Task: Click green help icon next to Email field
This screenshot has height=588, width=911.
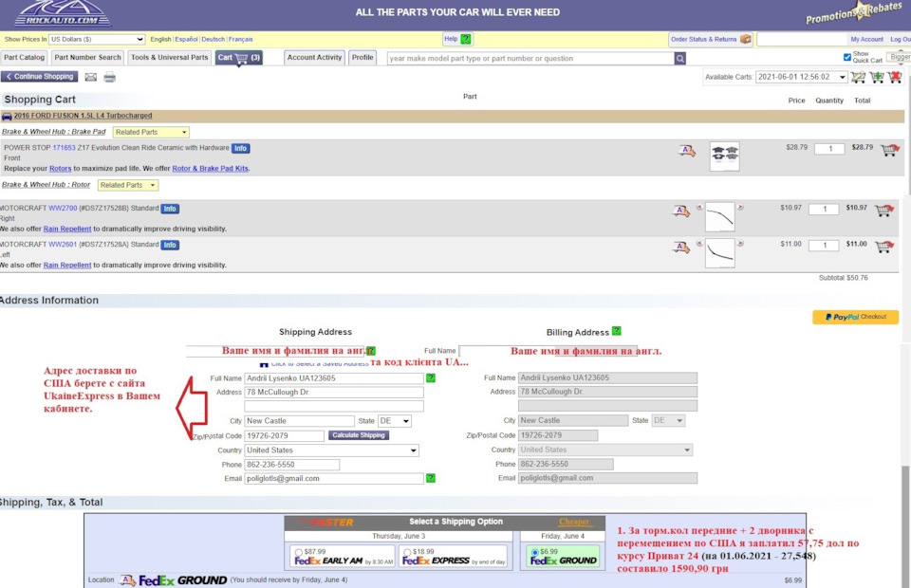Action: [431, 478]
